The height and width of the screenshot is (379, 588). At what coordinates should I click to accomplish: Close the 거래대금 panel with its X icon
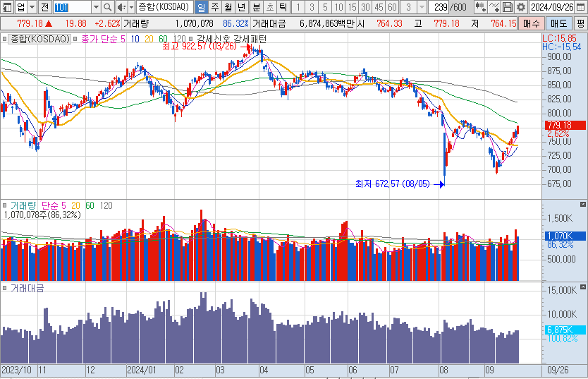(583, 287)
